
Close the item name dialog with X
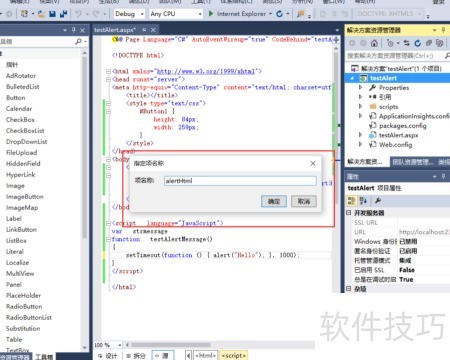[x=313, y=163]
